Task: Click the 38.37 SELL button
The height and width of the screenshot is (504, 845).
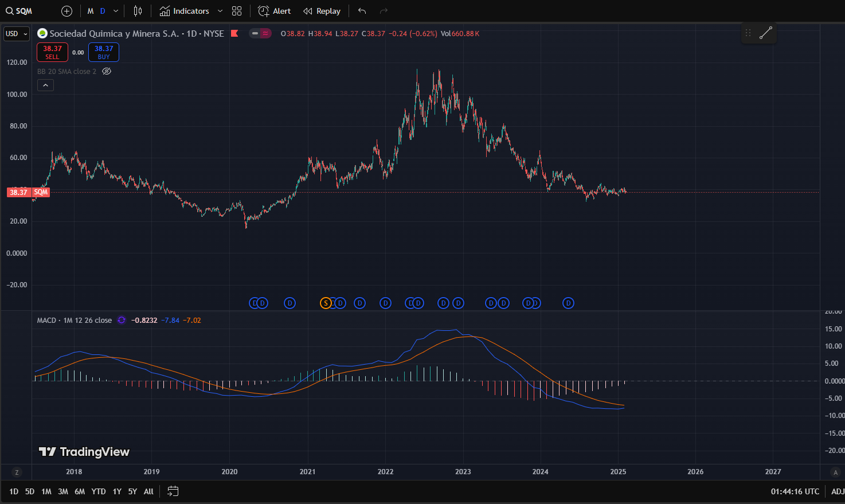Action: 52,52
